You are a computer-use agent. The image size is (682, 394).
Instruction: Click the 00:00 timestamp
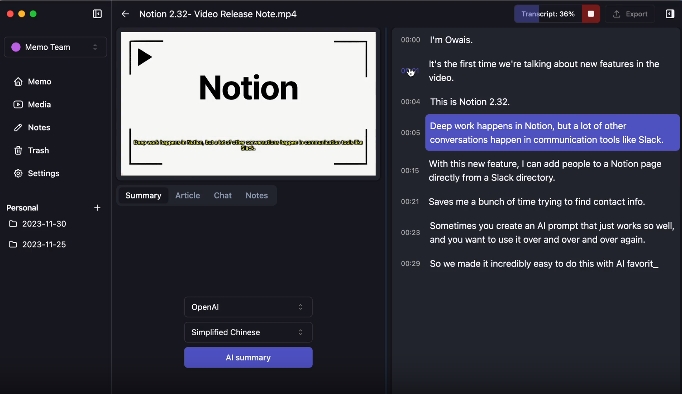[x=410, y=40]
